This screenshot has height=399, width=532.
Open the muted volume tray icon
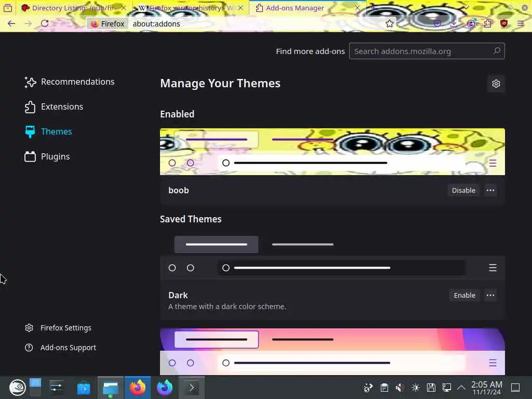pyautogui.click(x=400, y=388)
